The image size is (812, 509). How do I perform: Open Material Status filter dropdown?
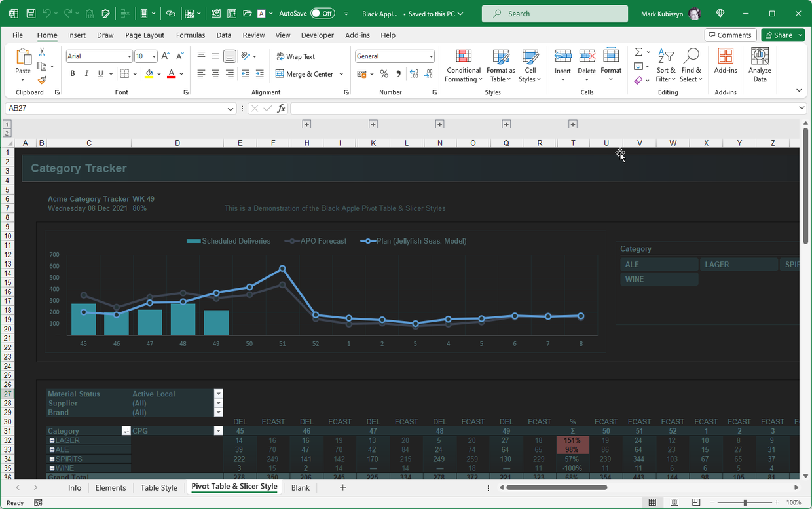click(219, 394)
